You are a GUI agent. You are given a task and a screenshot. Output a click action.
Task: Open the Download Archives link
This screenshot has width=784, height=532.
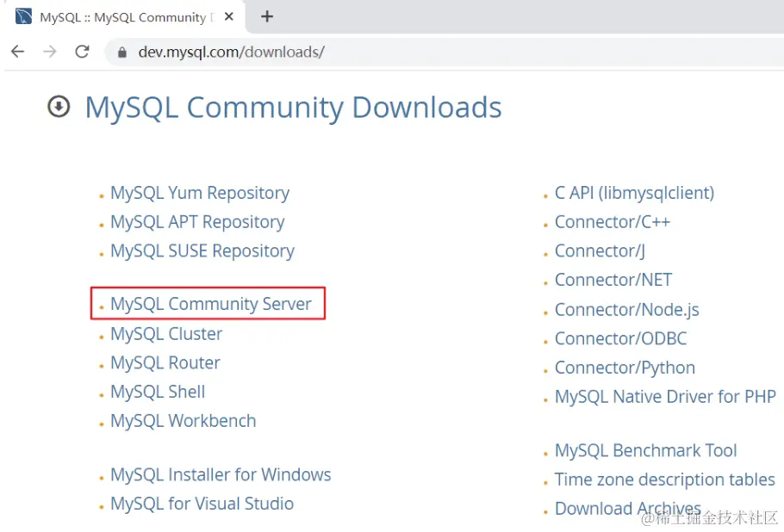[627, 509]
